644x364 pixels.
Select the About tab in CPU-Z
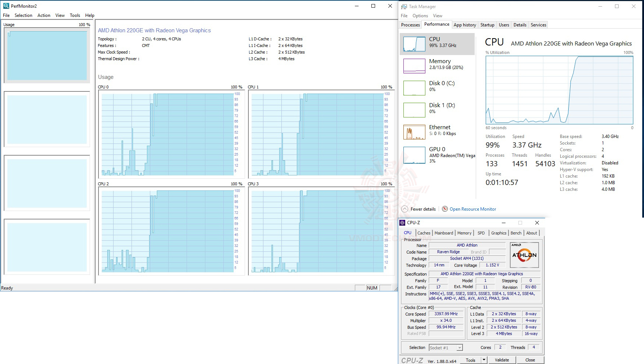pos(532,233)
